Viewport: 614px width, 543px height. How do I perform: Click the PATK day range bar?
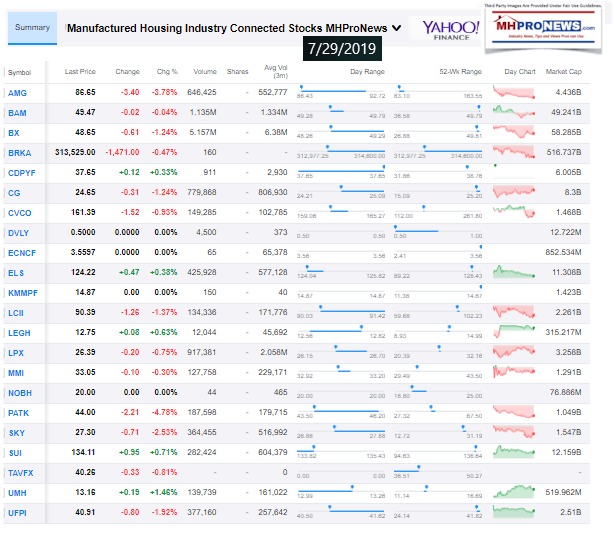[x=341, y=412]
